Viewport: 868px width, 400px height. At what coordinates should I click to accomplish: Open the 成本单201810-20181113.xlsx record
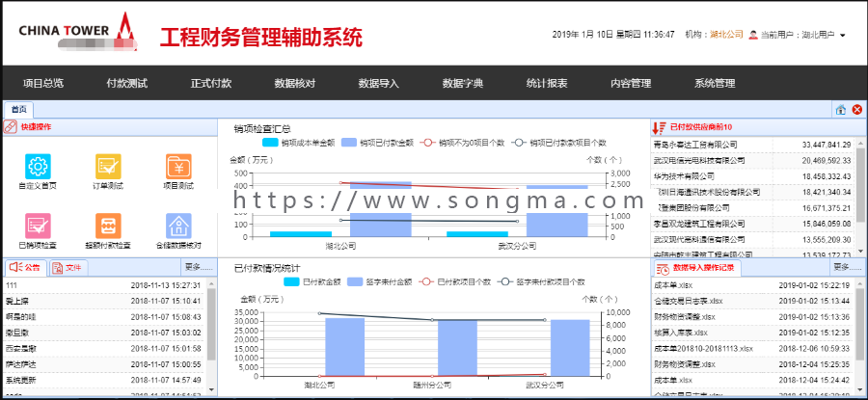coord(753,349)
